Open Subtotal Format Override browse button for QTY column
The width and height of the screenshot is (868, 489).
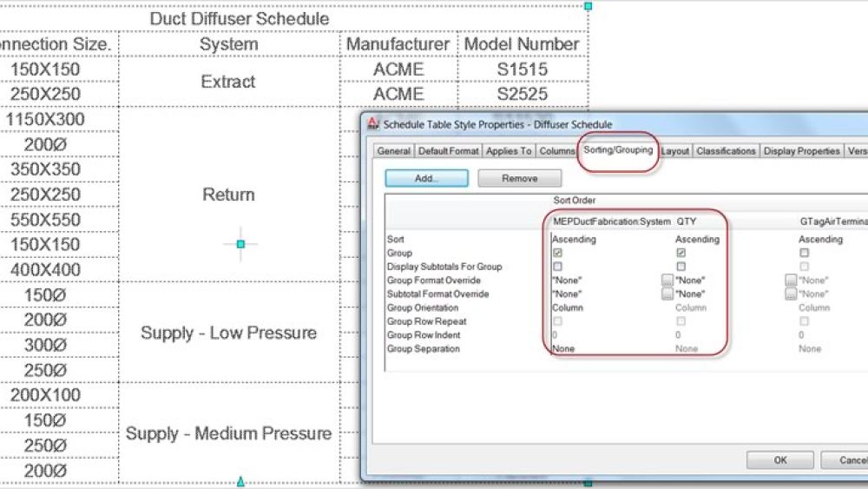[791, 294]
